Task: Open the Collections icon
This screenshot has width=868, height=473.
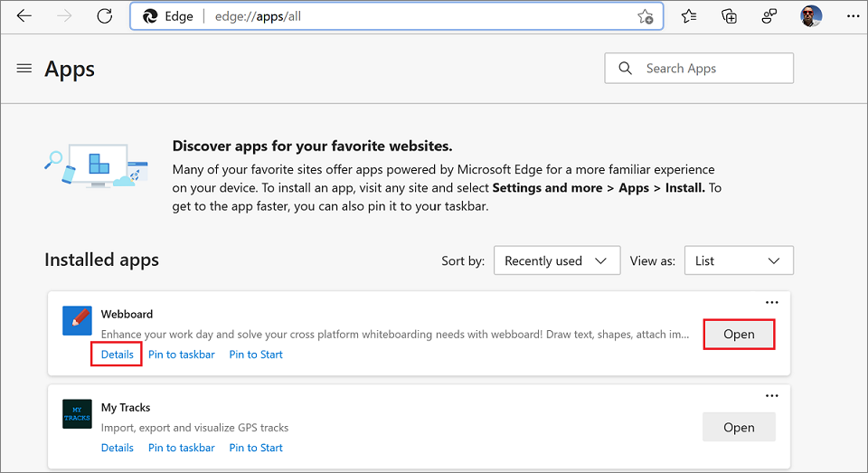Action: click(729, 16)
